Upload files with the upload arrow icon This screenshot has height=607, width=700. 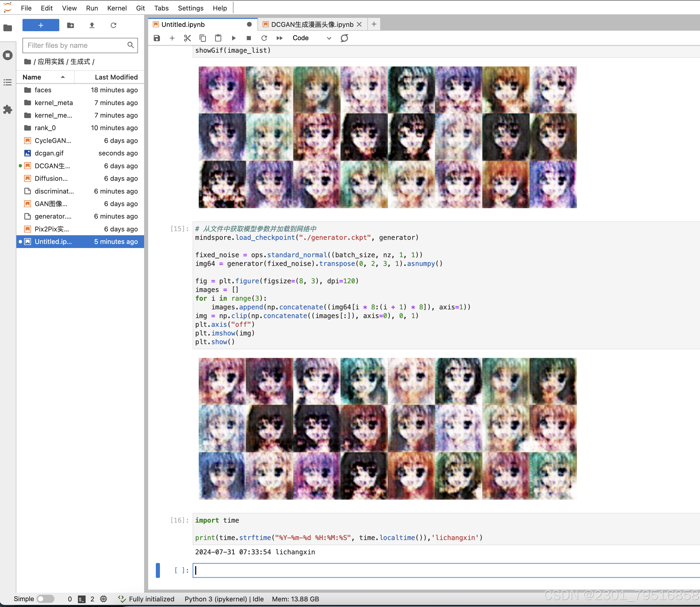click(x=92, y=25)
